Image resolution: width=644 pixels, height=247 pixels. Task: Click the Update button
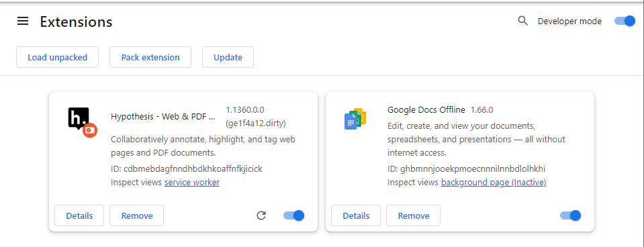click(x=228, y=57)
